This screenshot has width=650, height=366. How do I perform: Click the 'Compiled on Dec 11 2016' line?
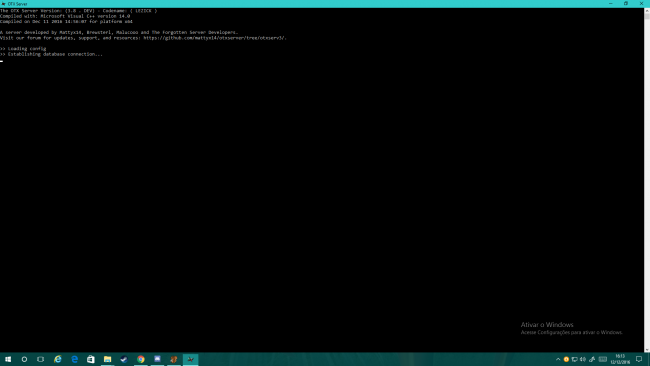tap(66, 22)
